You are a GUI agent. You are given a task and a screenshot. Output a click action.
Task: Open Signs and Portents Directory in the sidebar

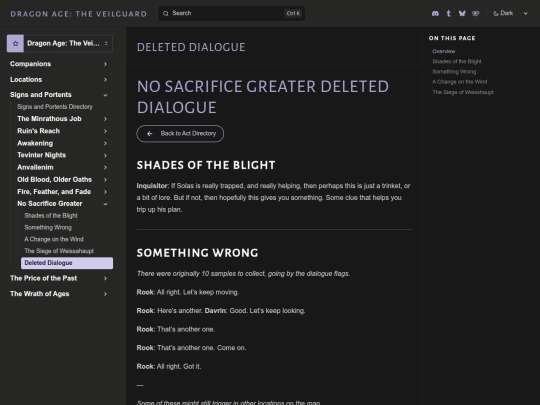pyautogui.click(x=55, y=107)
